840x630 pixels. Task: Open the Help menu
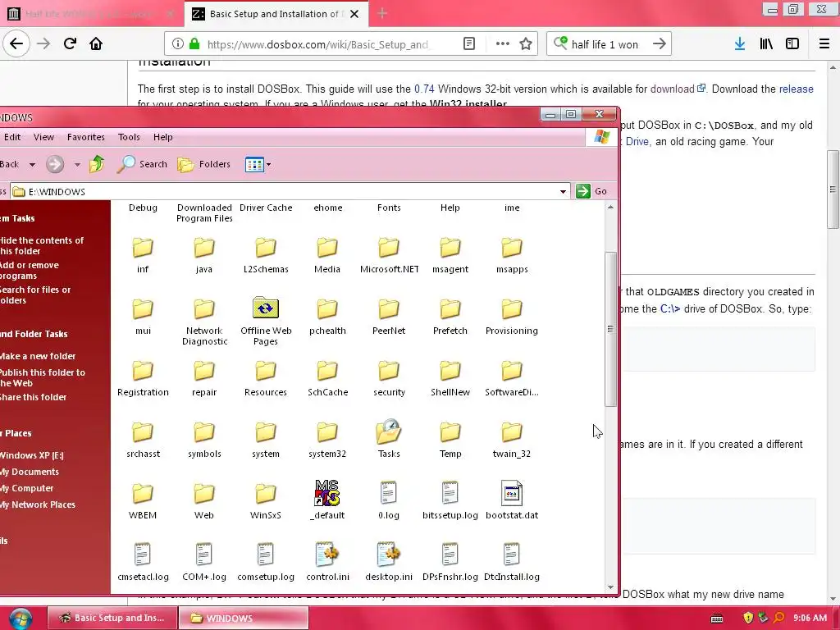163,137
